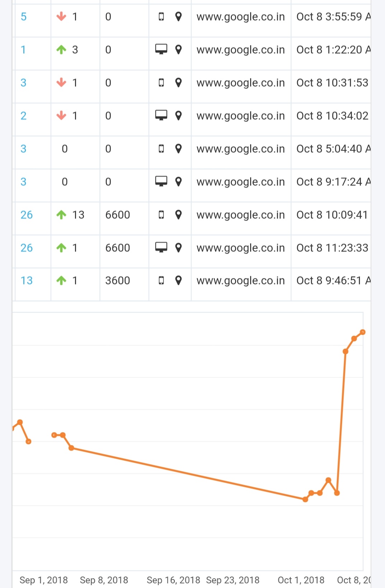Click green up arrow in rank 1 row

click(x=61, y=50)
